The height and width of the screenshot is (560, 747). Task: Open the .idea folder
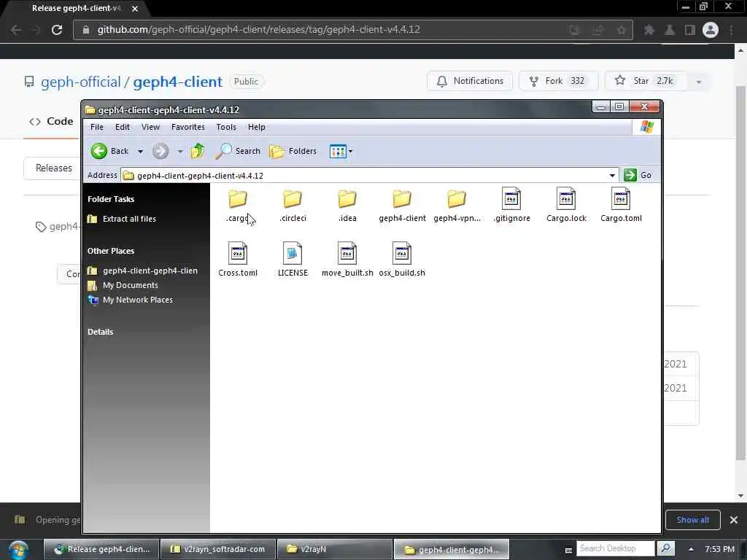pos(347,206)
